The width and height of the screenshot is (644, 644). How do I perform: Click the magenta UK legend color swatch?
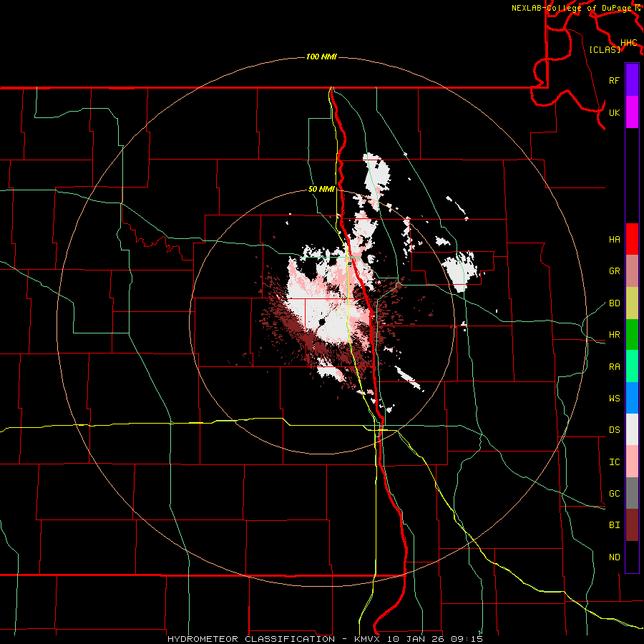[x=632, y=112]
